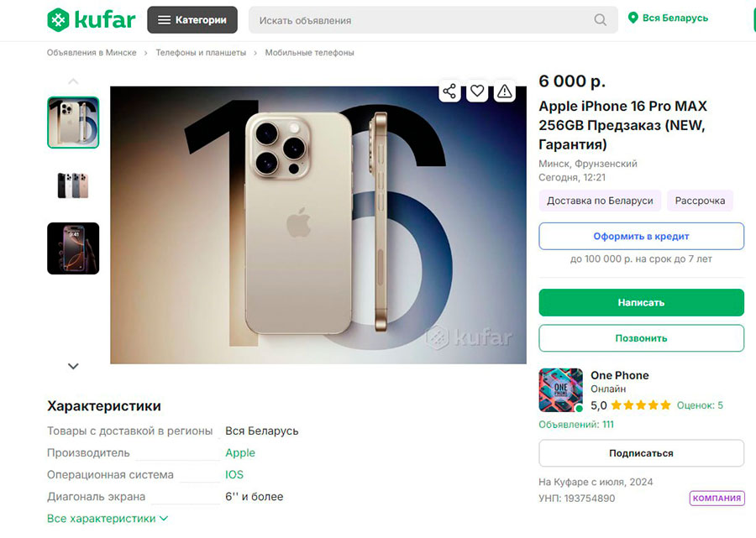Open the Мобильные телефоны breadcrumb

[x=309, y=52]
